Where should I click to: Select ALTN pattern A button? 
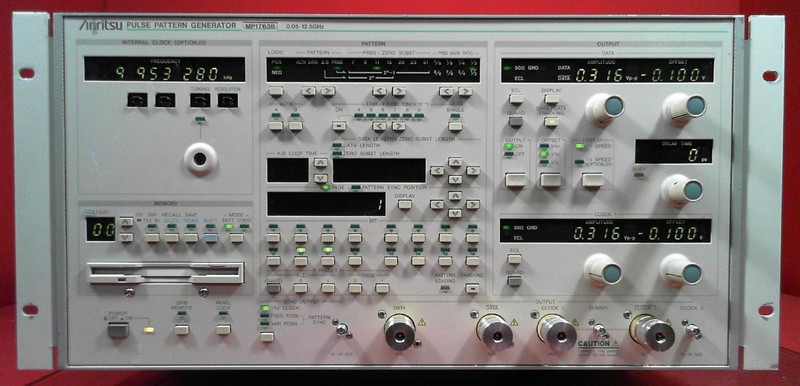[276, 125]
